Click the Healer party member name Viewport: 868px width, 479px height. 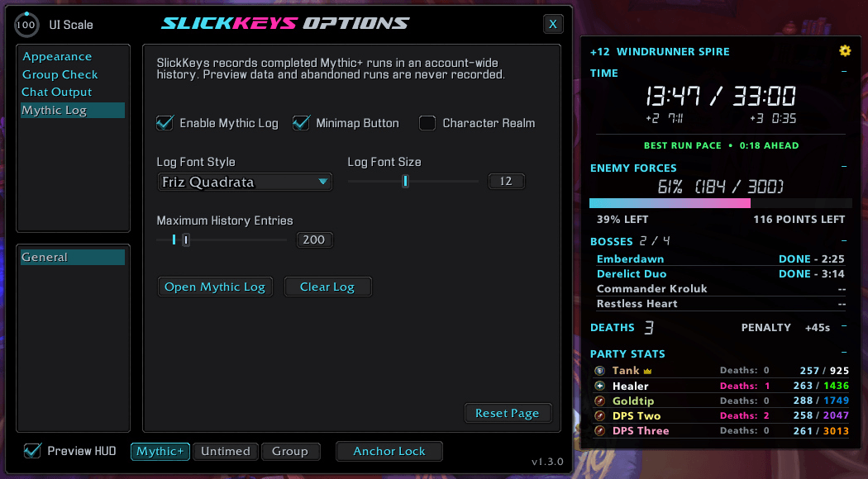[630, 386]
